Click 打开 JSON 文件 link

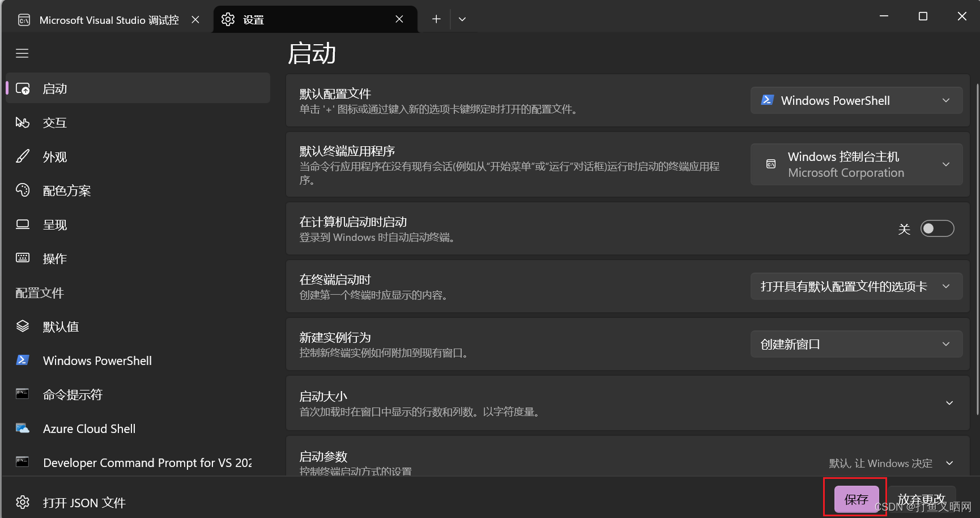138,502
